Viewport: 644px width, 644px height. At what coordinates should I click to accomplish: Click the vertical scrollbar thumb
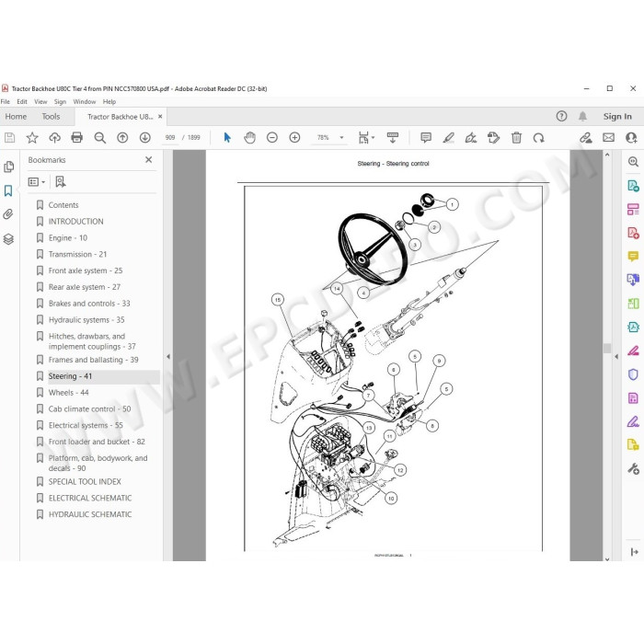(607, 348)
